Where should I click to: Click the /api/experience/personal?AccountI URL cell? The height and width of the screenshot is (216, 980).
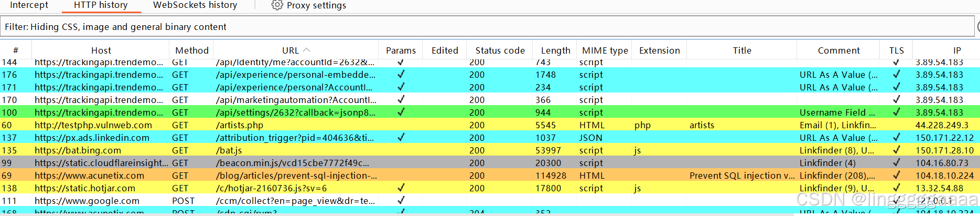[296, 87]
